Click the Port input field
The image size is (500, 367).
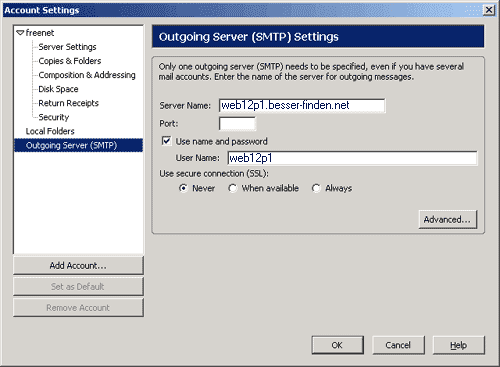pyautogui.click(x=237, y=124)
